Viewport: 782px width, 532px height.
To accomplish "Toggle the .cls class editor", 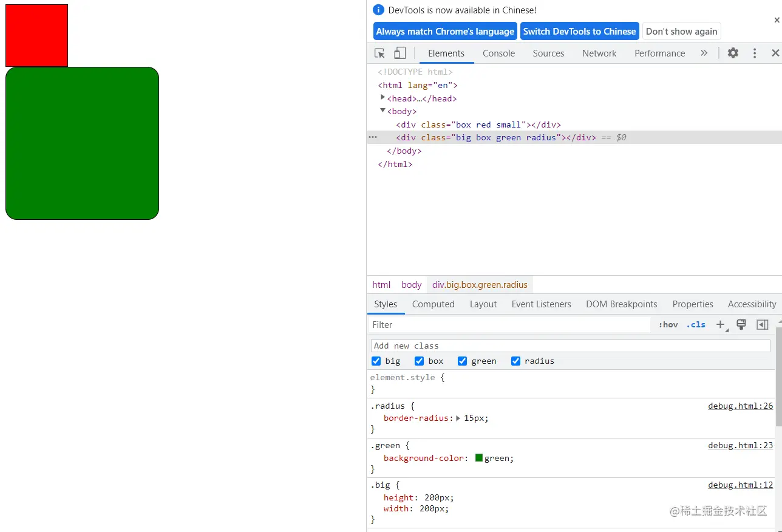I will (696, 325).
